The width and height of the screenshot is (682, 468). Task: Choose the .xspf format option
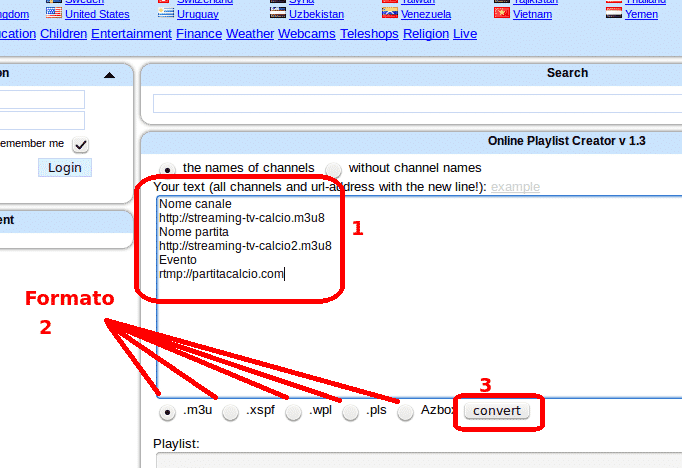click(231, 412)
